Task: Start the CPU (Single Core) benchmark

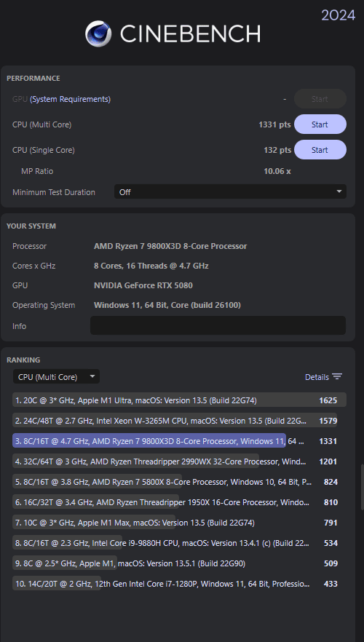Action: click(x=320, y=150)
